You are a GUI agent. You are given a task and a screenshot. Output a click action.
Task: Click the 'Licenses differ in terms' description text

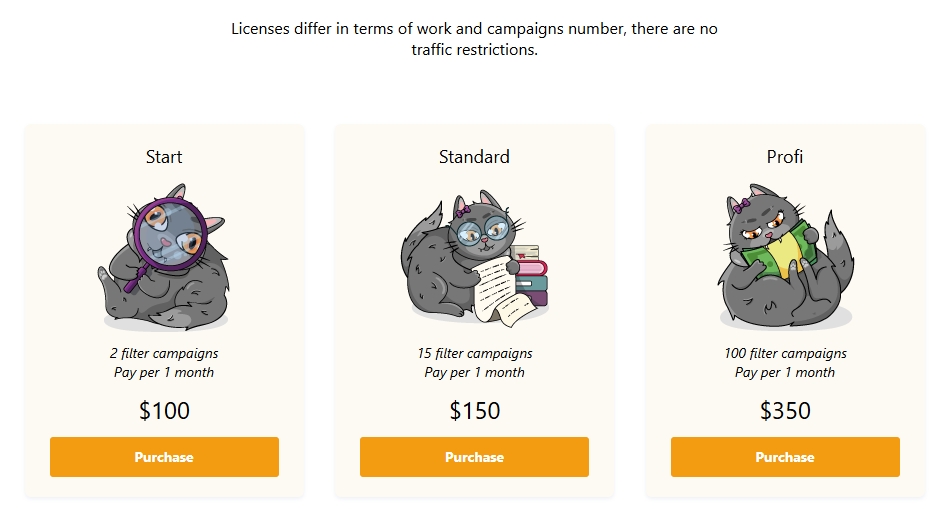474,39
